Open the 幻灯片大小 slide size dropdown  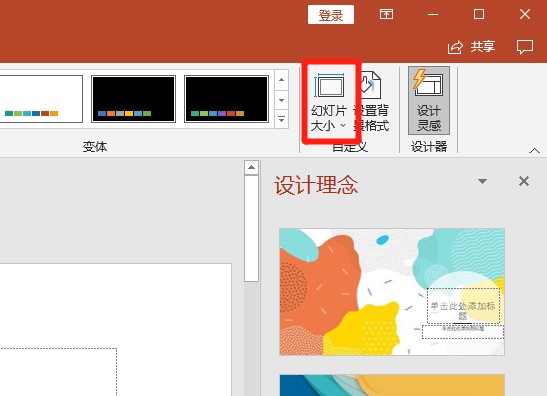[x=329, y=102]
